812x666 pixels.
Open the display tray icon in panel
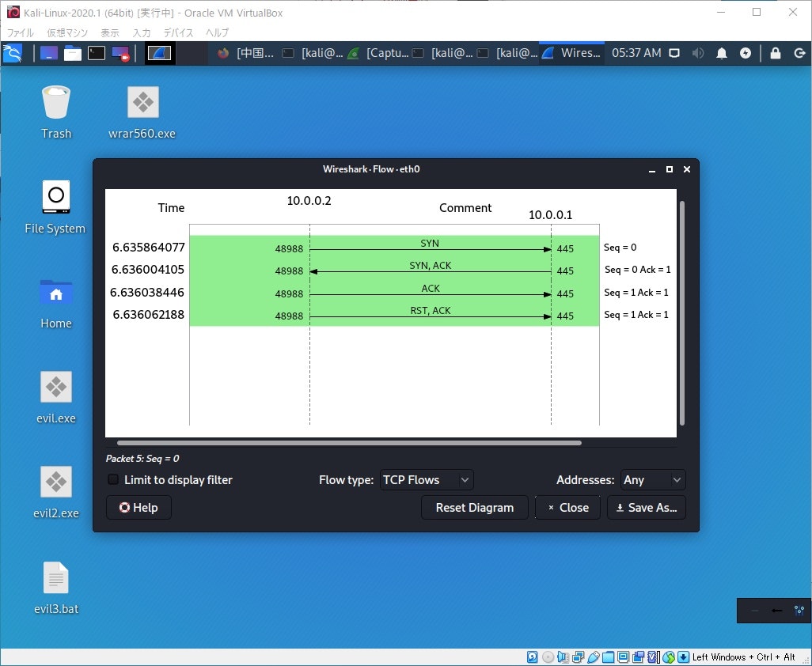click(x=674, y=53)
